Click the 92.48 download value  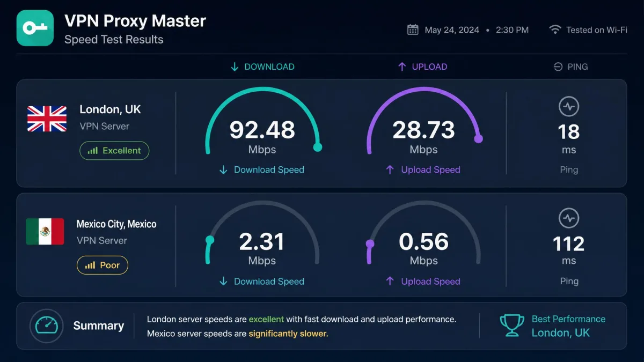point(262,130)
